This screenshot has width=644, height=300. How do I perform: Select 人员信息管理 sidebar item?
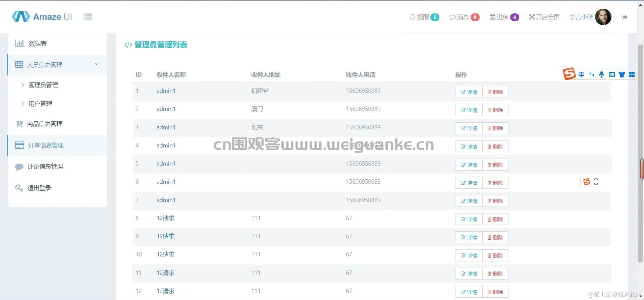click(57, 65)
